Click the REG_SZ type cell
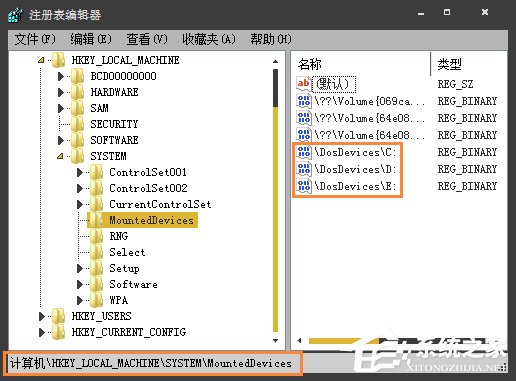The image size is (516, 381). [455, 84]
